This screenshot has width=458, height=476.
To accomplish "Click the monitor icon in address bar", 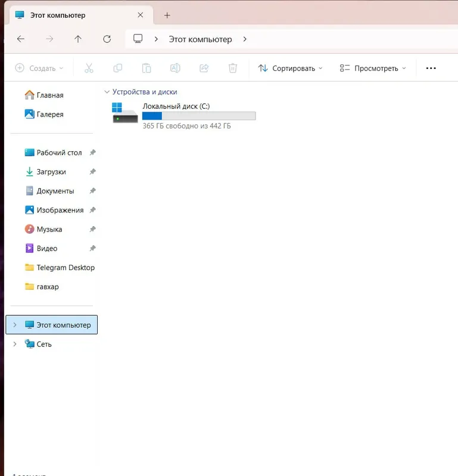I will point(138,39).
